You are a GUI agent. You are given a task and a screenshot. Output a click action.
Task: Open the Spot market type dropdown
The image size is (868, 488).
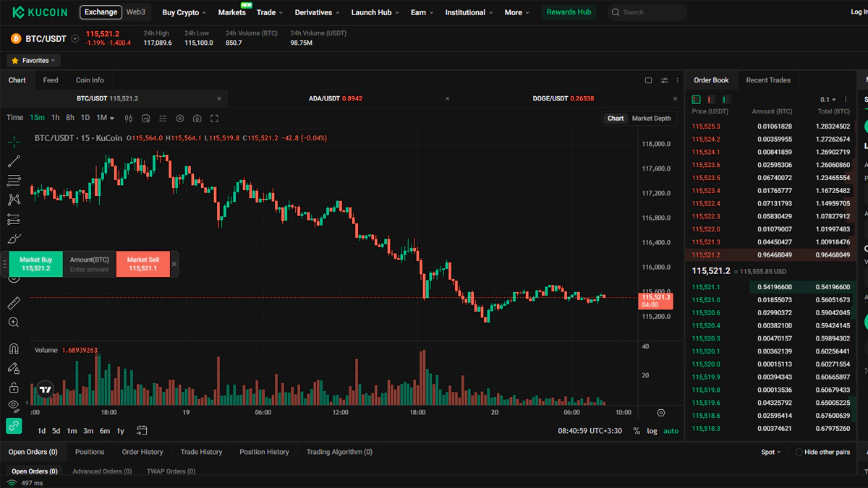(x=771, y=453)
